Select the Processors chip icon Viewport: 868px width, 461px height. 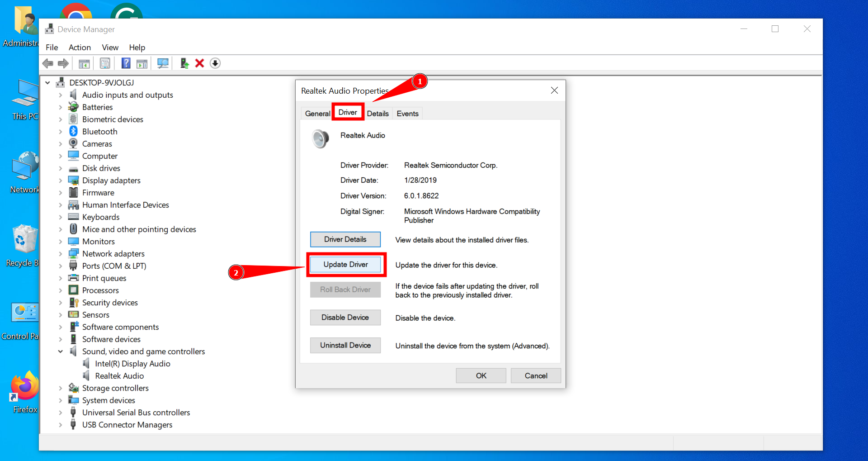pyautogui.click(x=73, y=290)
